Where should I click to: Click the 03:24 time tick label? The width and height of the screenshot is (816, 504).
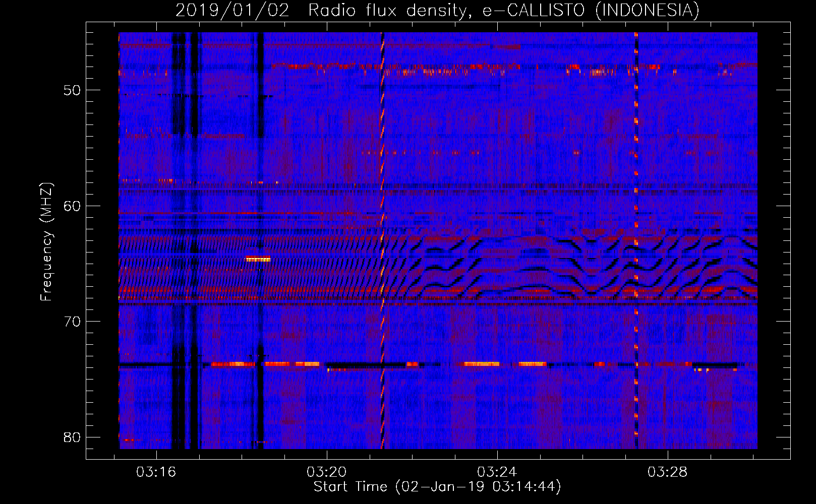tap(497, 472)
